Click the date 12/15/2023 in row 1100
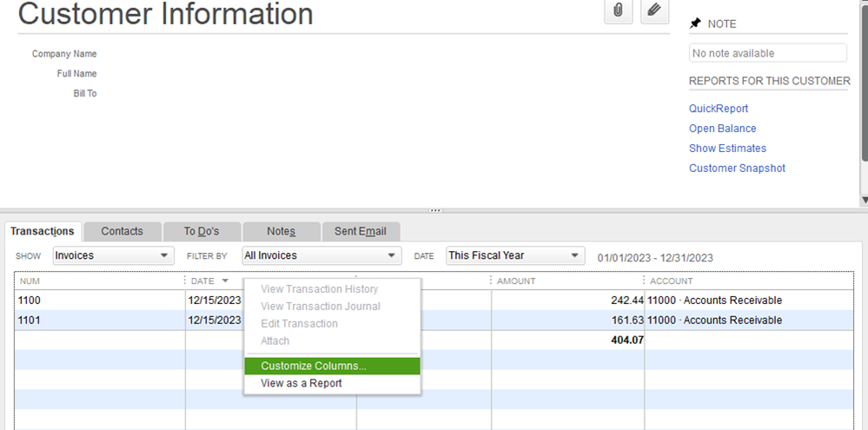The height and width of the screenshot is (430, 868). (215, 301)
